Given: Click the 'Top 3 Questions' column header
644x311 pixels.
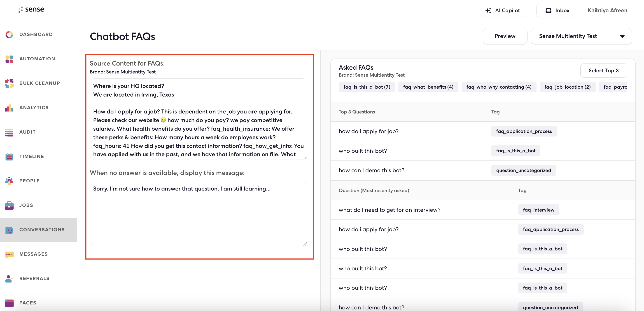Looking at the screenshot, I should 357,112.
